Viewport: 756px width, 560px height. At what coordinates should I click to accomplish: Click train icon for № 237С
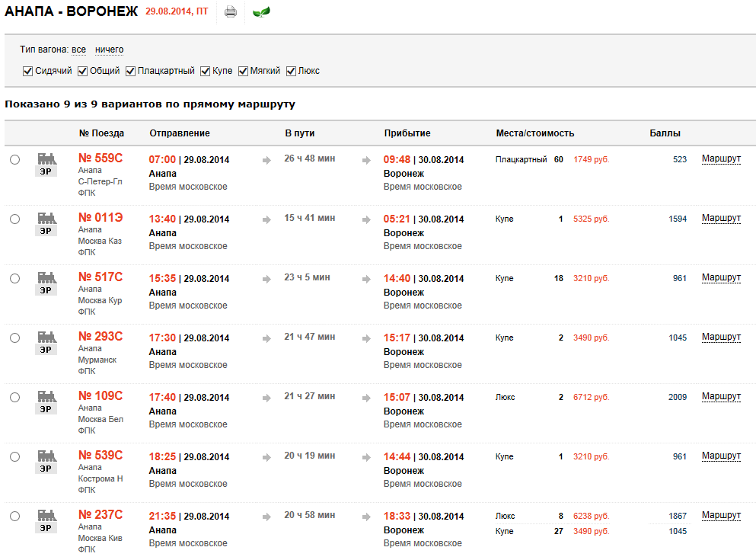coord(46,514)
